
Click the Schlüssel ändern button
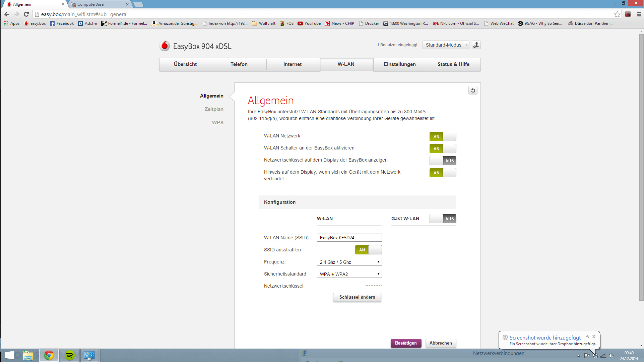[357, 297]
